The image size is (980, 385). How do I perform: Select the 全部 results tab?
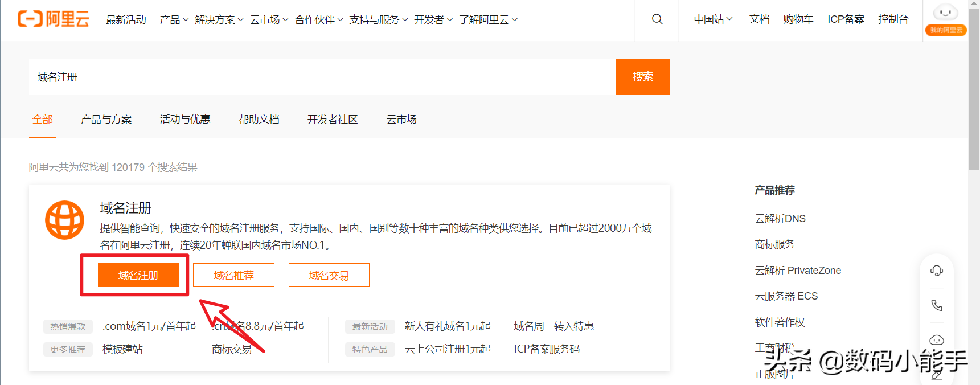42,120
